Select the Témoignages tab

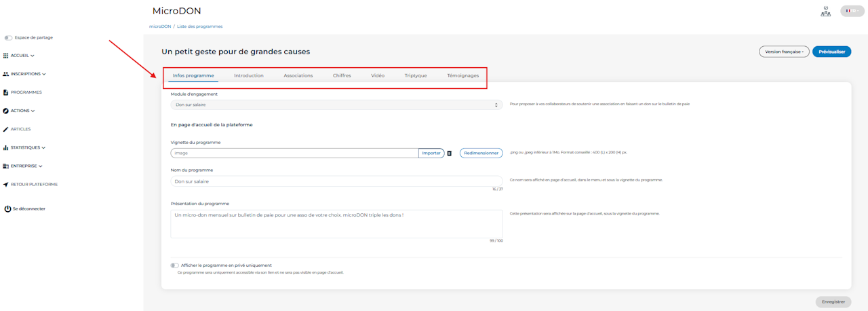point(463,75)
